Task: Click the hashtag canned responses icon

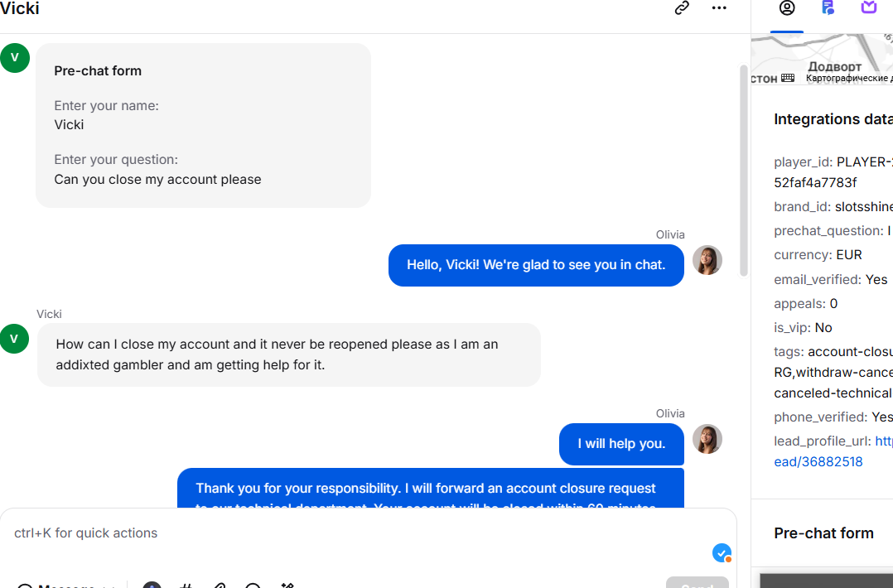Action: (x=186, y=586)
